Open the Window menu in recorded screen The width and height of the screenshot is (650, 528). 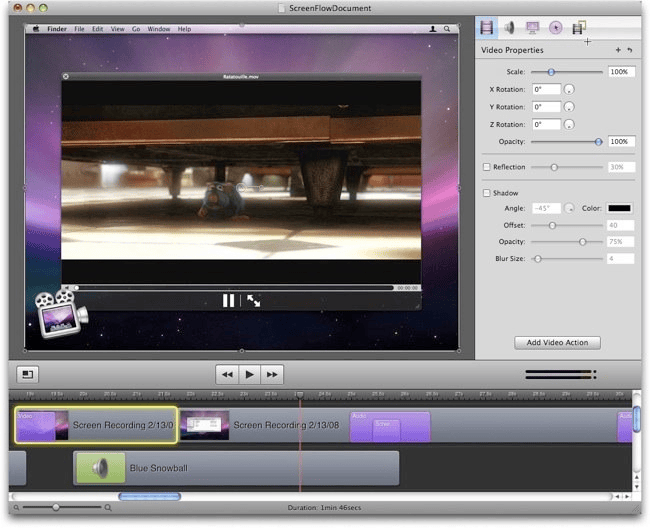pos(159,29)
